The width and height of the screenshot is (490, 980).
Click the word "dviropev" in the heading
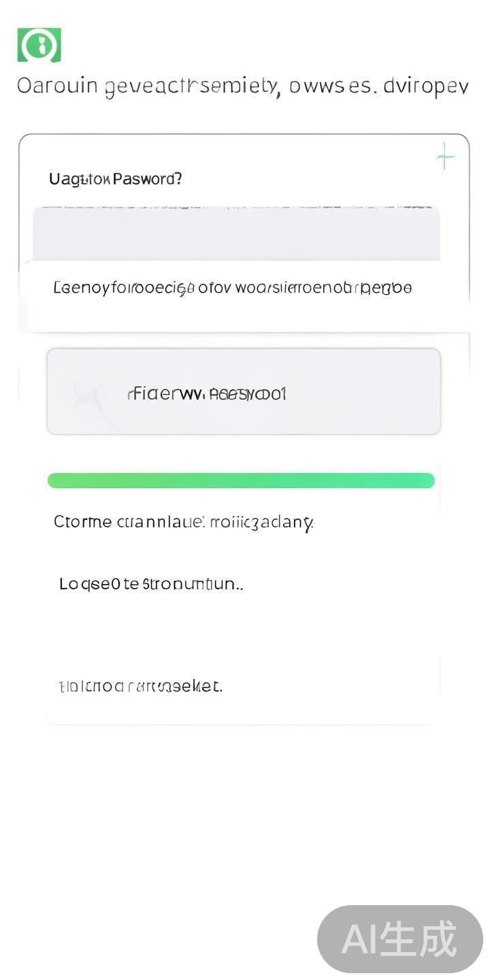pos(425,87)
